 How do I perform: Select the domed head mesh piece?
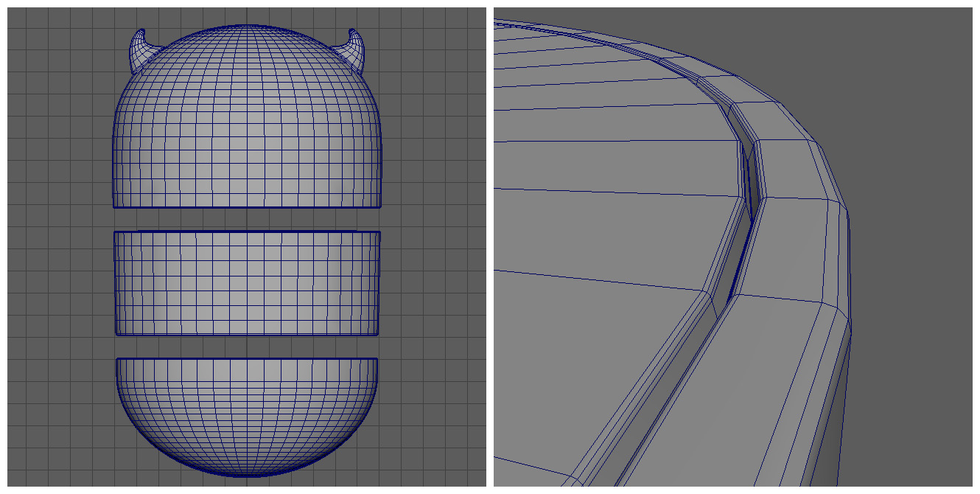tap(247, 125)
